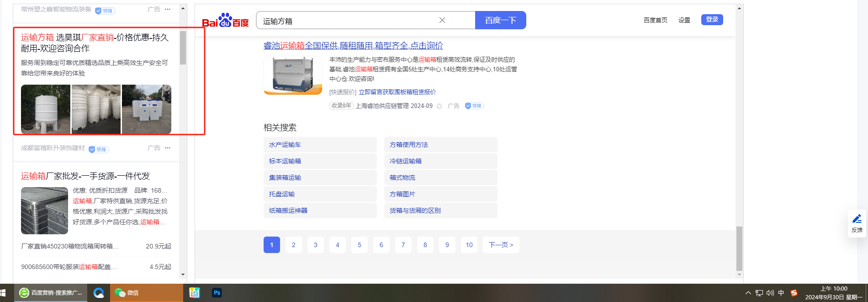Go to results page 2
This screenshot has height=302, width=868.
tap(293, 245)
